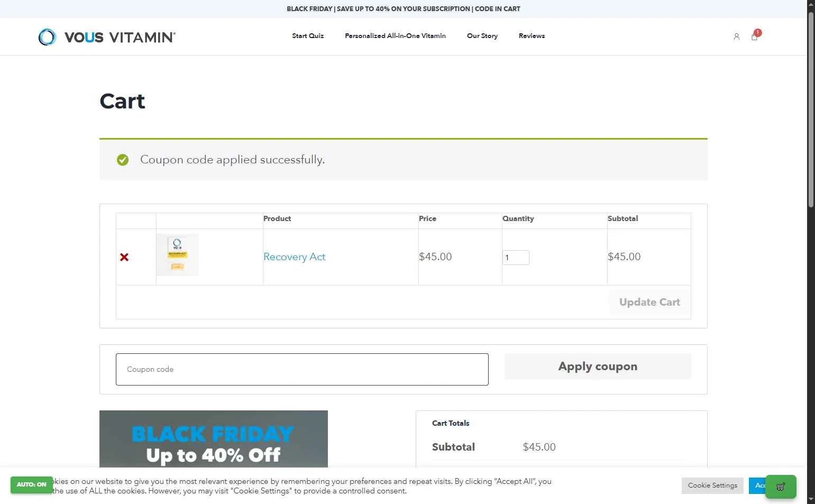815x504 pixels.
Task: Click the Vous Vitamin logo
Action: pyautogui.click(x=107, y=37)
